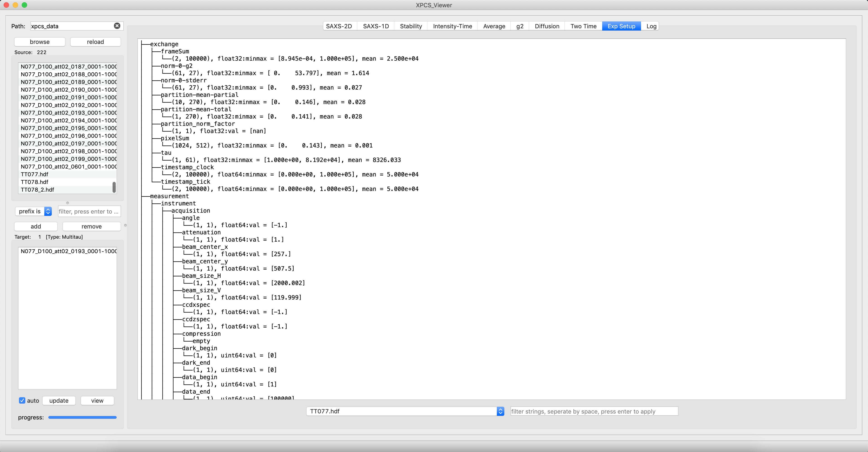Click the browse button
The width and height of the screenshot is (868, 452).
[40, 42]
